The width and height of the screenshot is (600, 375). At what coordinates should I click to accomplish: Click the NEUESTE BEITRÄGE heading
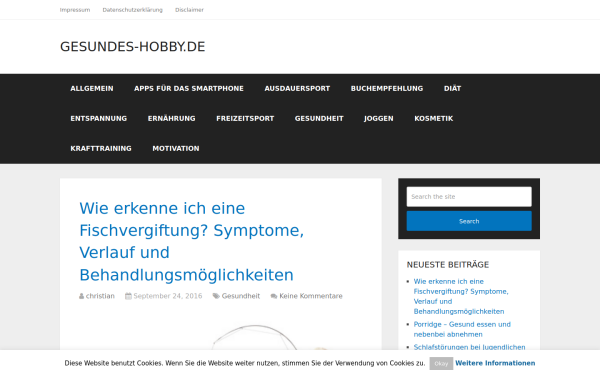[x=448, y=265]
